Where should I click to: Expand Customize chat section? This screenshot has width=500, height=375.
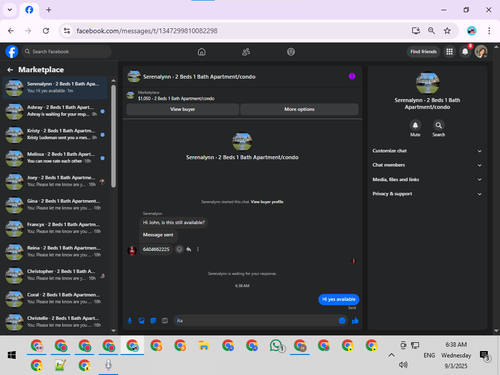[427, 151]
